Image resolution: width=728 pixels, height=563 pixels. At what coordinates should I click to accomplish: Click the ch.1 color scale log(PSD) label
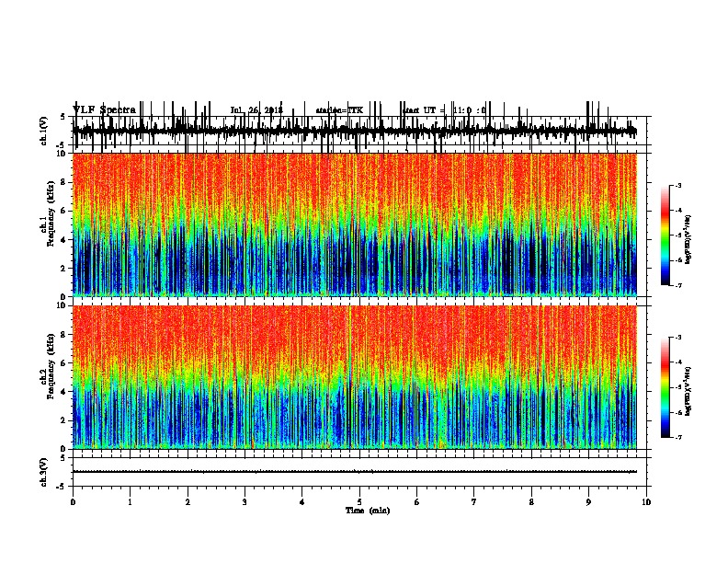point(688,239)
